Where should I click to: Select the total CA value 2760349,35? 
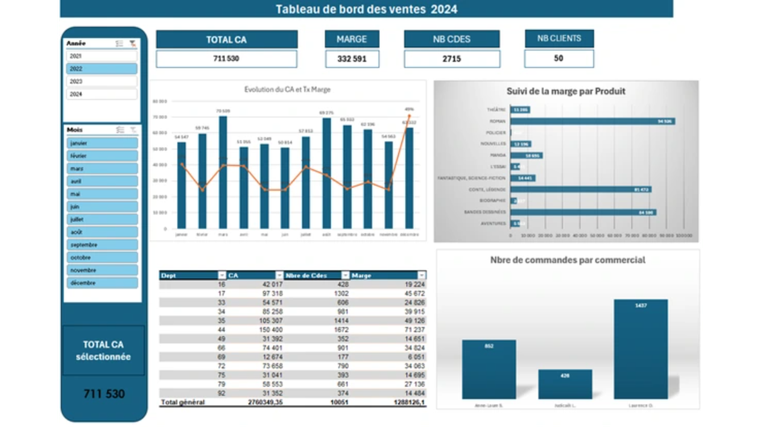point(265,402)
